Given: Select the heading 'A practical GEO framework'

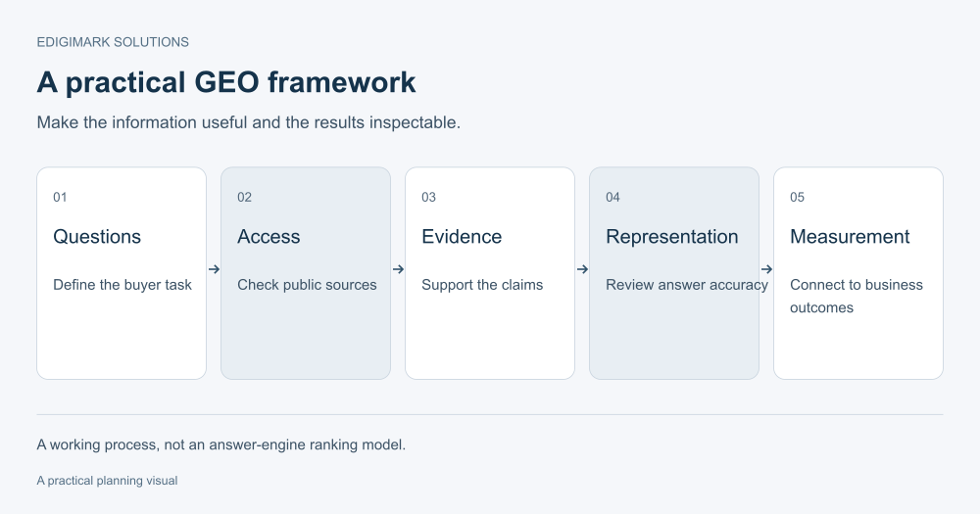Looking at the screenshot, I should pyautogui.click(x=226, y=82).
